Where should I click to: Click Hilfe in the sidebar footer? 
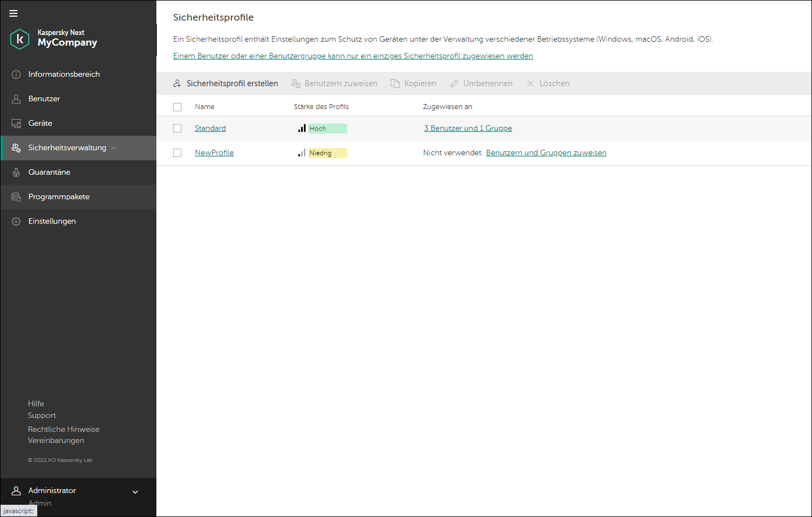pos(36,403)
